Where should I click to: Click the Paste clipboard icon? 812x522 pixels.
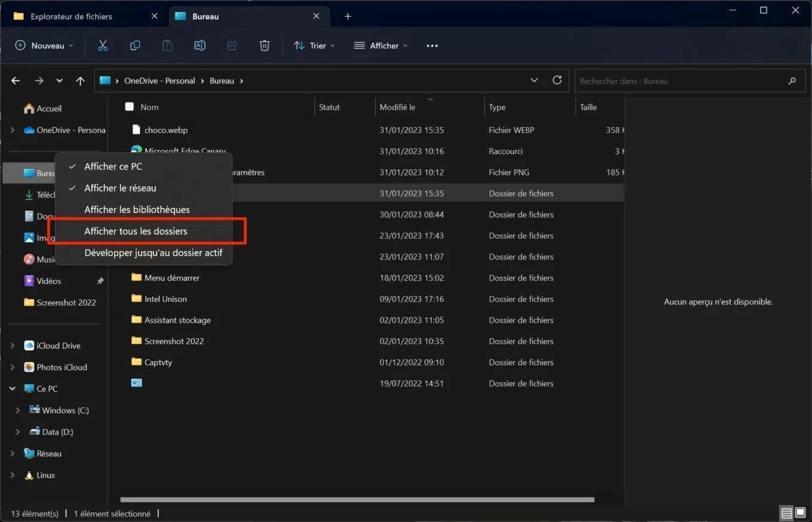(x=168, y=45)
